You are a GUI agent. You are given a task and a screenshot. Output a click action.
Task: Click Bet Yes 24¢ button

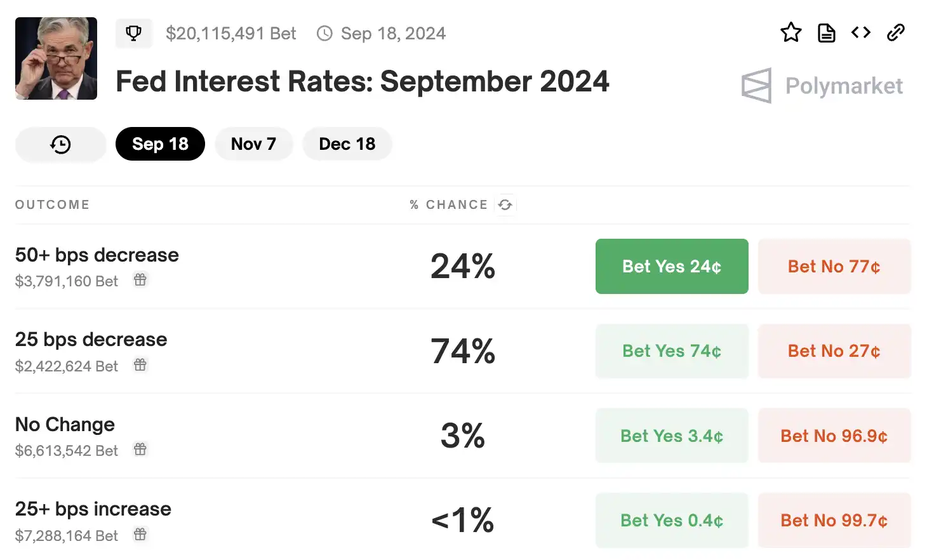(672, 267)
